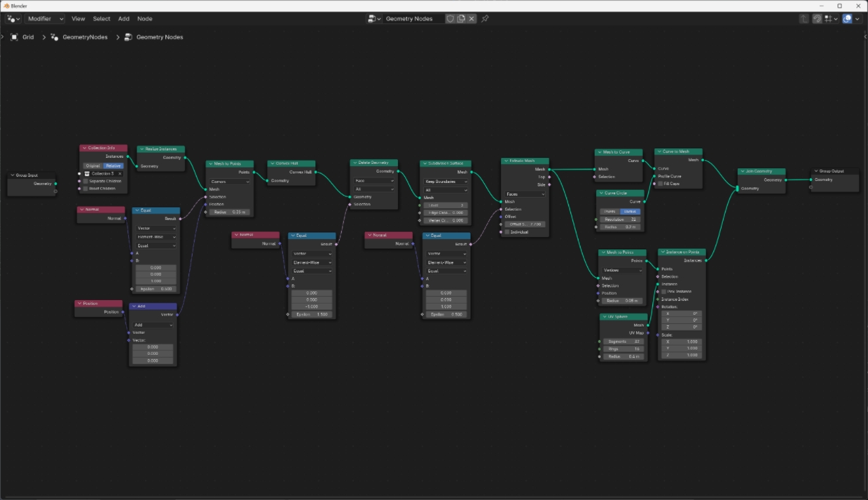Click the GeometryNodes modifier icon in breadcrumbs
Image resolution: width=868 pixels, height=500 pixels.
[x=54, y=37]
